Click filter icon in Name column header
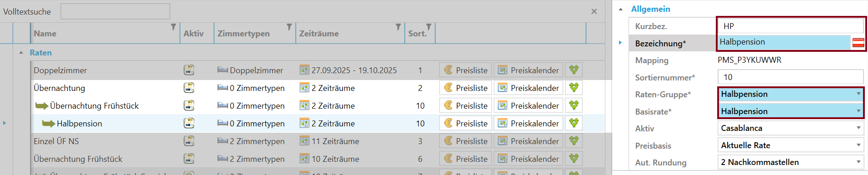This screenshot has height=175, width=868. pos(173,27)
